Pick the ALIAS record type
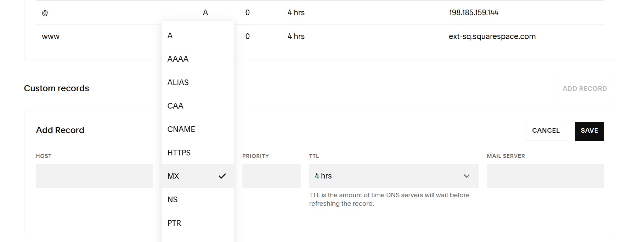This screenshot has width=644, height=242. pos(178,83)
